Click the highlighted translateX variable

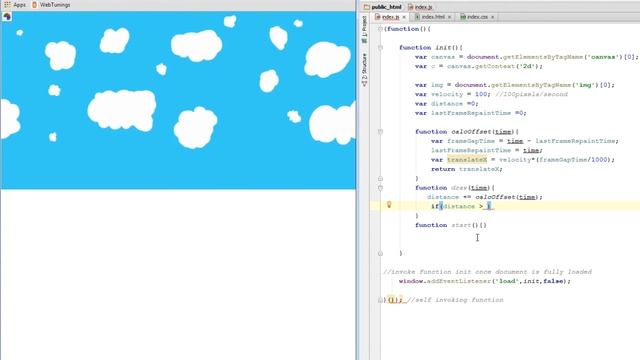coord(467,160)
